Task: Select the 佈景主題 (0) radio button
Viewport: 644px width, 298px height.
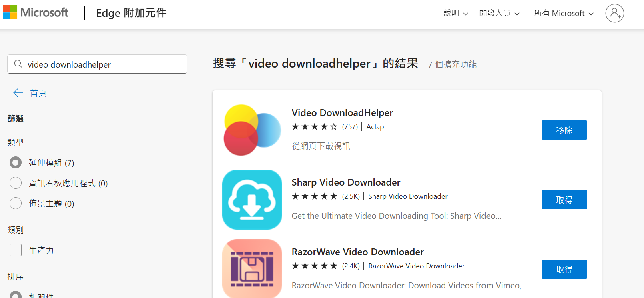Action: point(16,203)
